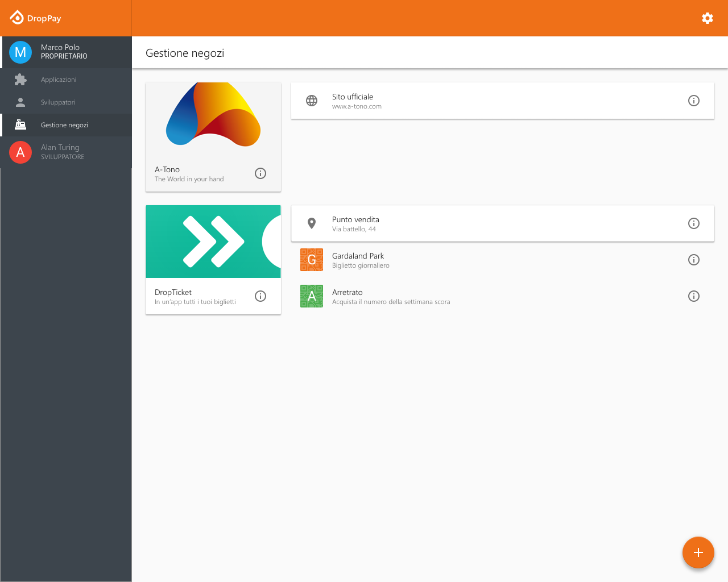Click the globe icon of Sito ufficiale
The height and width of the screenshot is (582, 728).
click(x=312, y=101)
